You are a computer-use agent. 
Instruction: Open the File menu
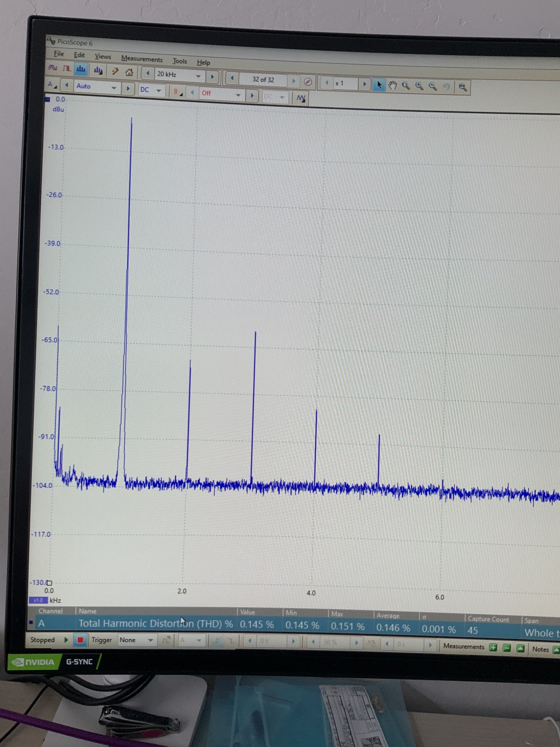(59, 54)
